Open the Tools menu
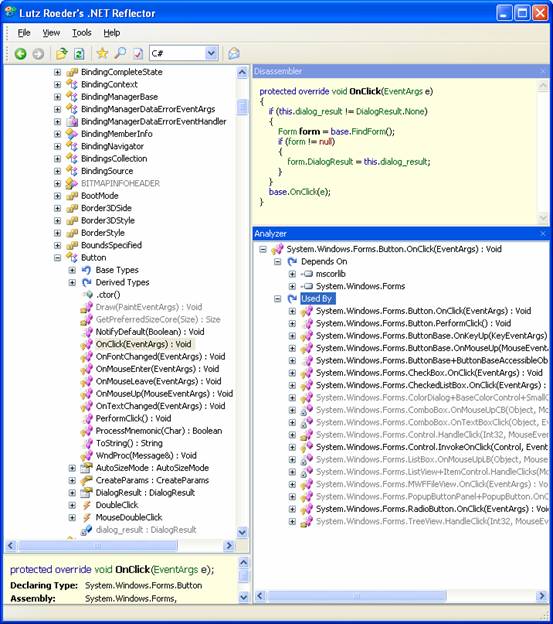The image size is (553, 624). click(82, 33)
